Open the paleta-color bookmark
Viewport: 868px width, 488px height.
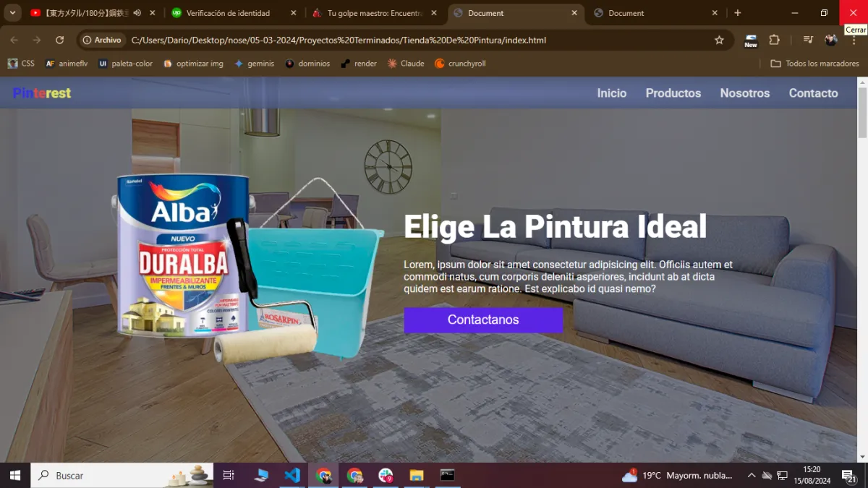coord(126,64)
